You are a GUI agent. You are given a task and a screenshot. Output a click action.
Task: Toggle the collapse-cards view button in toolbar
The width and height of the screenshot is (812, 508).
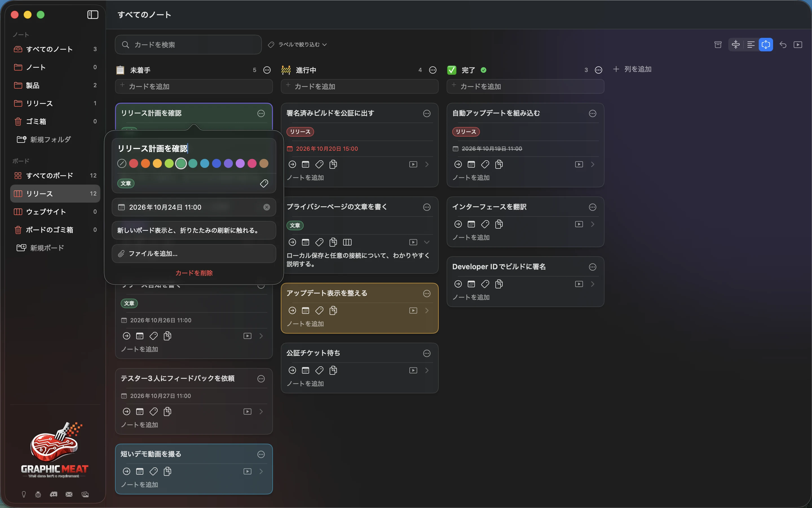click(x=736, y=45)
